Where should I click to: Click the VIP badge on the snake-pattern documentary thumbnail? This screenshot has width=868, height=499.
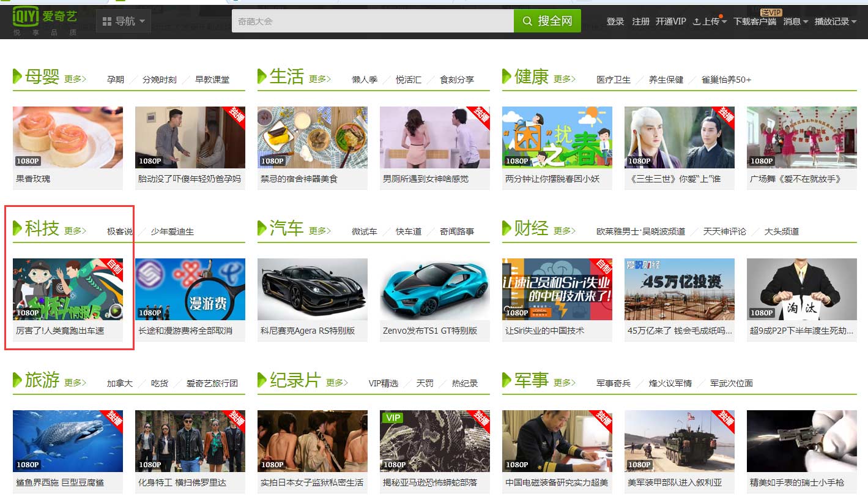click(x=393, y=418)
